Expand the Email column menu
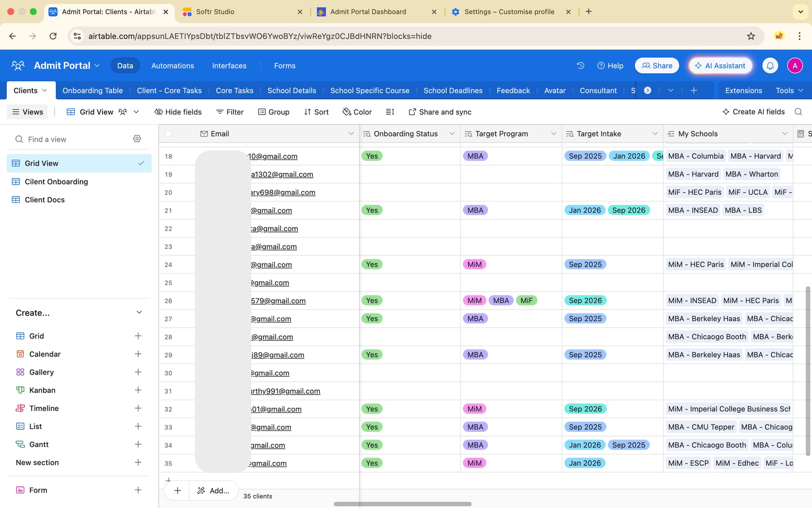This screenshot has width=812, height=508. coord(351,134)
